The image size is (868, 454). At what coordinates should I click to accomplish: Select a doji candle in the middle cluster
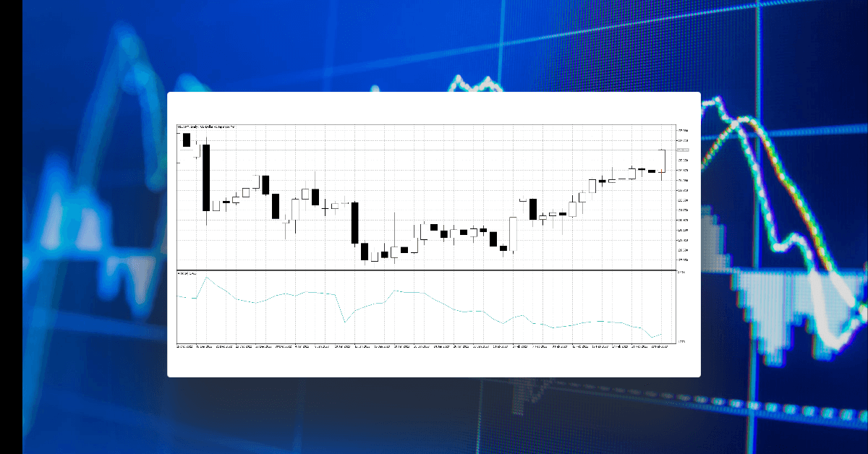click(x=325, y=208)
